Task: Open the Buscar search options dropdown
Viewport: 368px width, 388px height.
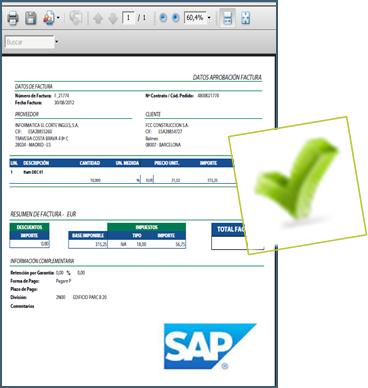Action: [x=56, y=42]
